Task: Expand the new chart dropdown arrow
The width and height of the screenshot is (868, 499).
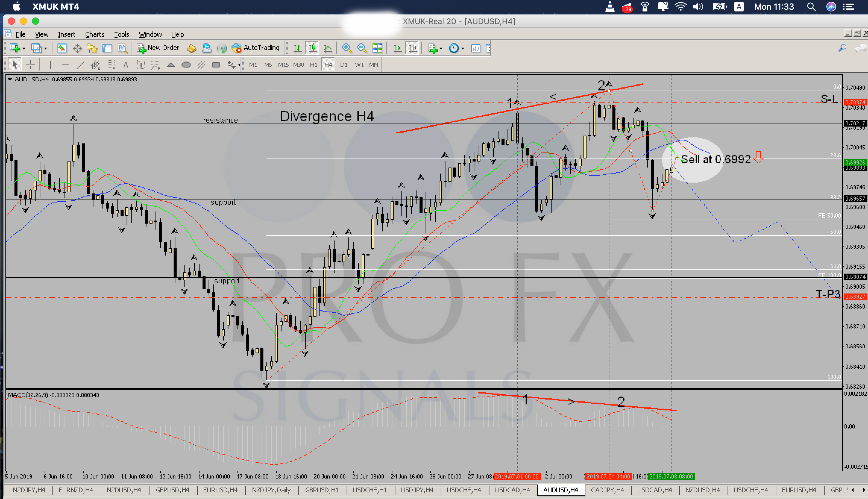Action: click(x=24, y=48)
